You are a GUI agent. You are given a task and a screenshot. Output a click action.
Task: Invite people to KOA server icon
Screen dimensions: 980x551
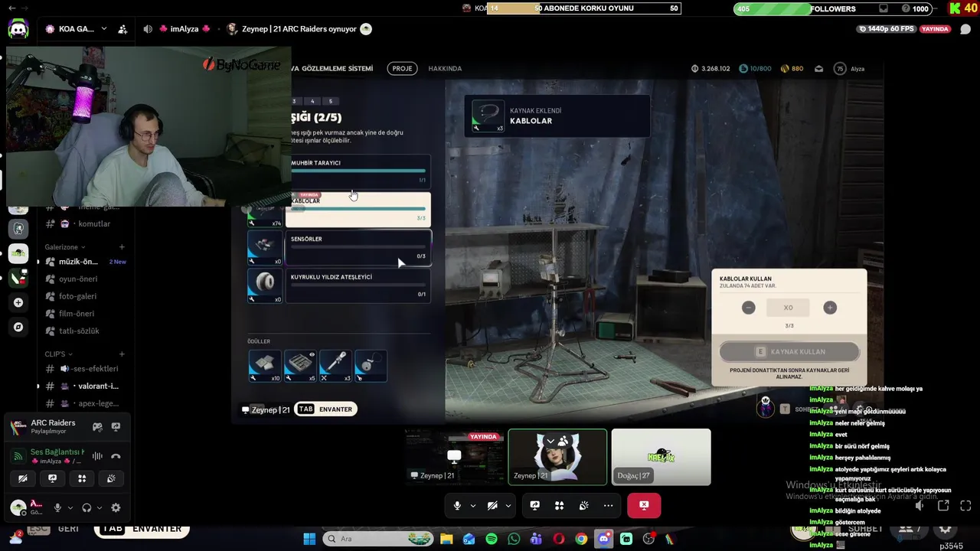(122, 29)
